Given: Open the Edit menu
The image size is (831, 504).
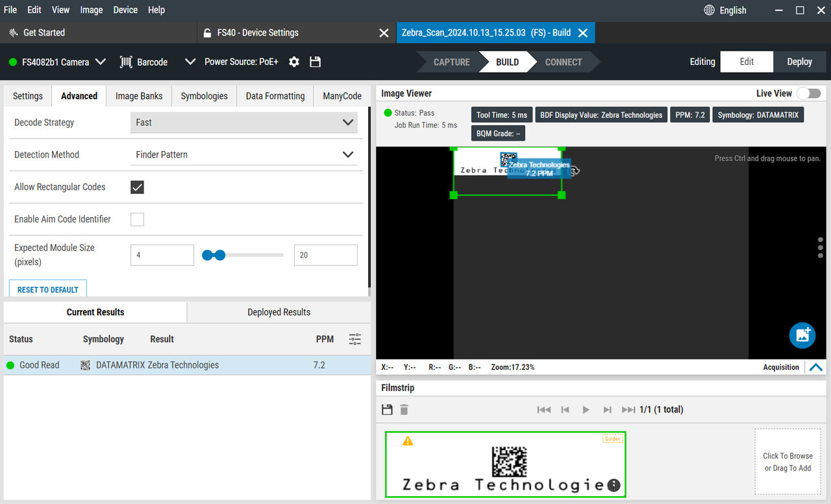Looking at the screenshot, I should [34, 10].
